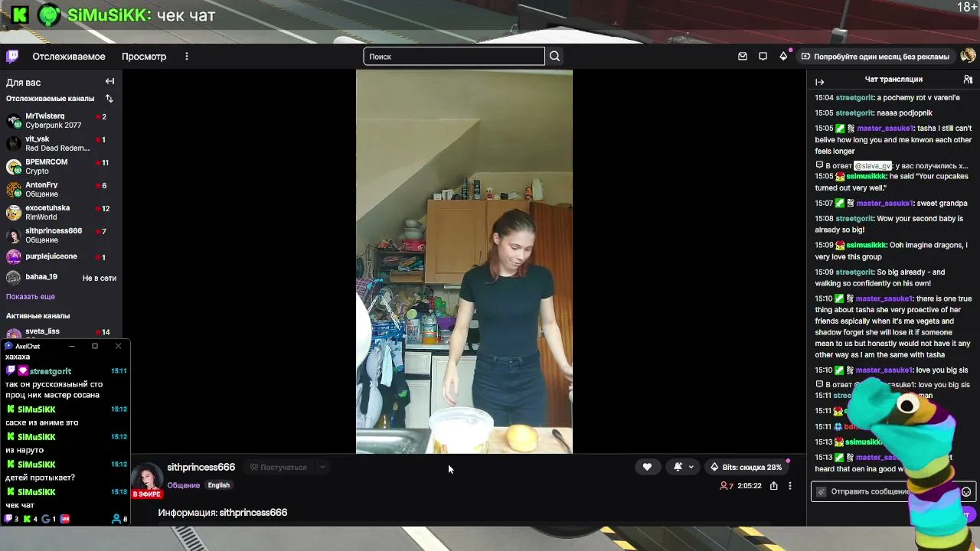This screenshot has height=551, width=980.
Task: Open BPEMRCOM channel in sidebar
Action: (61, 166)
